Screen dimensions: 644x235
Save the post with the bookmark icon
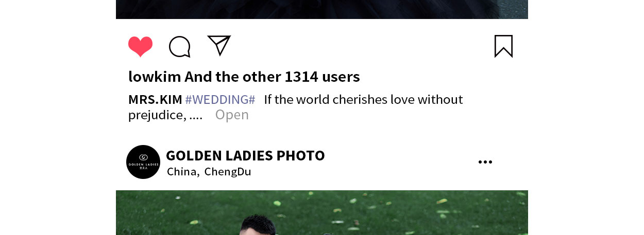click(503, 46)
